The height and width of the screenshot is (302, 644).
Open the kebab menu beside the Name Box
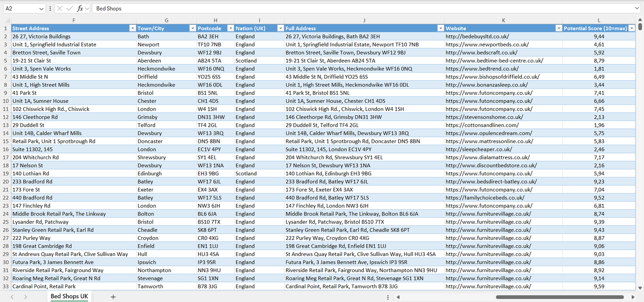[50, 8]
